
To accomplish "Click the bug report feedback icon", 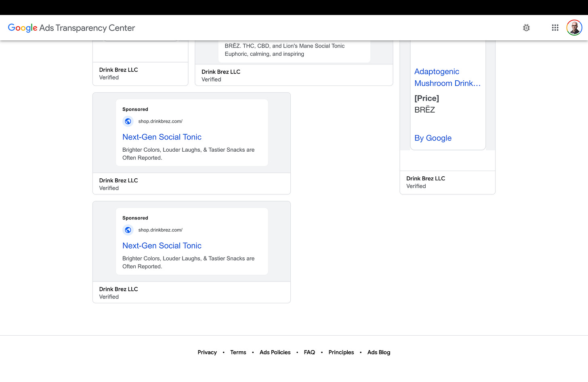I will click(x=526, y=28).
